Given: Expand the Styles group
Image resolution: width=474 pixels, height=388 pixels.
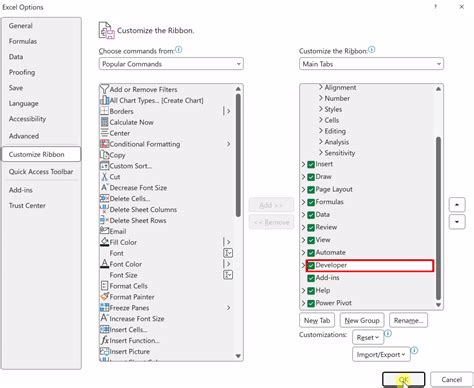Looking at the screenshot, I should [x=321, y=109].
